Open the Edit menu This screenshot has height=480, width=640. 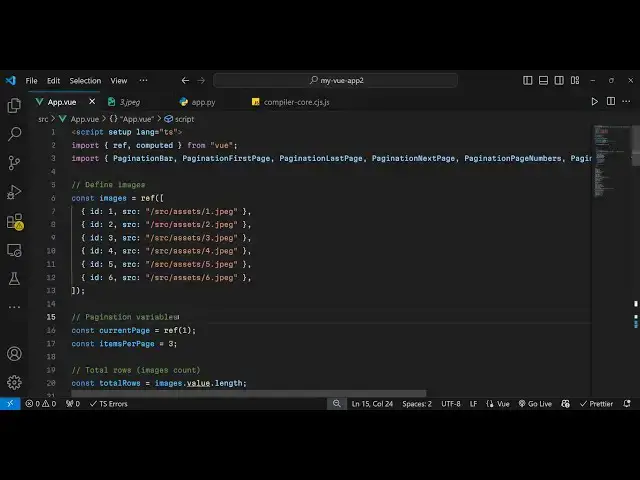(x=53, y=81)
